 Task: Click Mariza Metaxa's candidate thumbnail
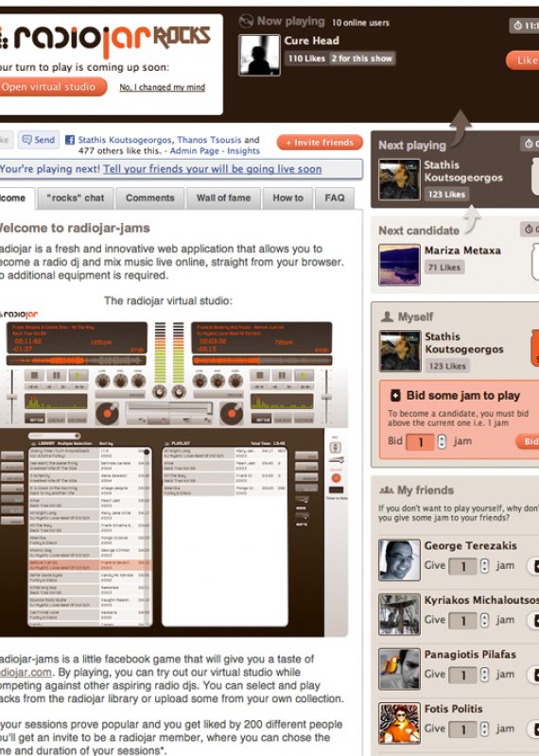point(399,266)
